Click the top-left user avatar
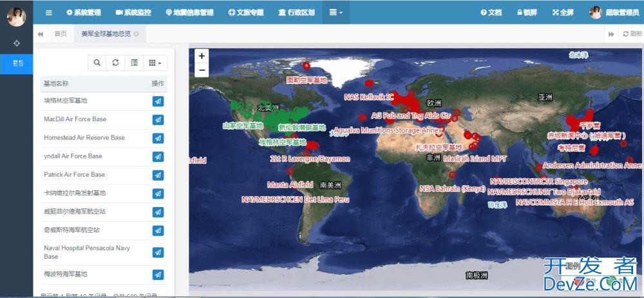The height and width of the screenshot is (298, 644). click(17, 17)
